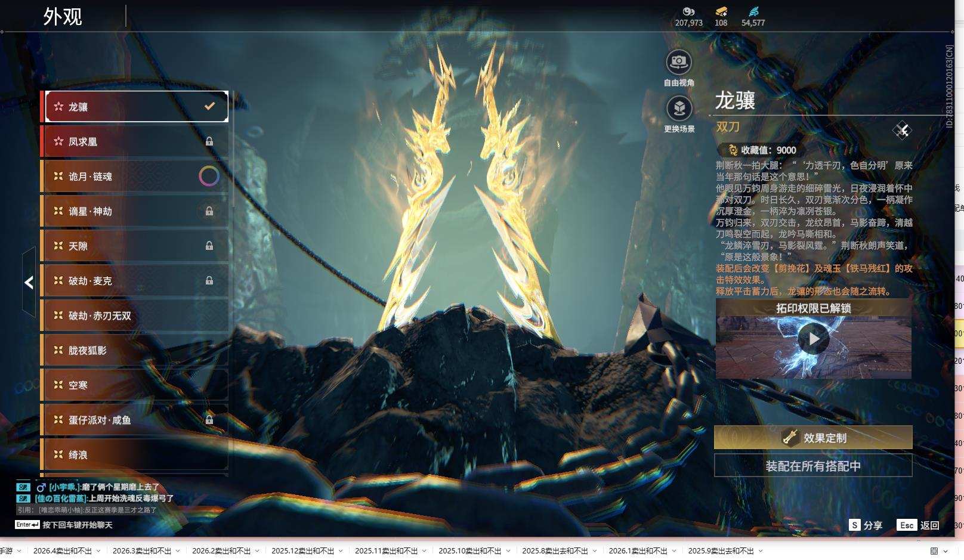Screen dimensions: 964x560
Task: Click the lock icon on 摘星·神劫
Action: click(x=209, y=211)
